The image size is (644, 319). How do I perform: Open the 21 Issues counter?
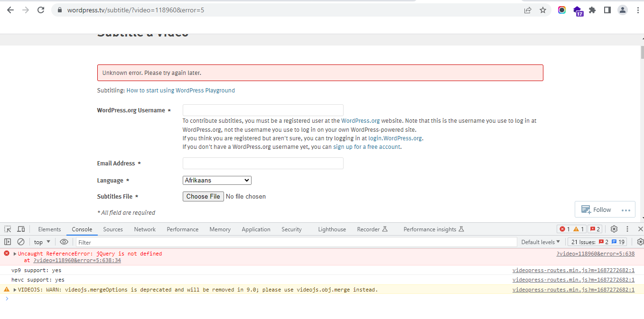[597, 242]
